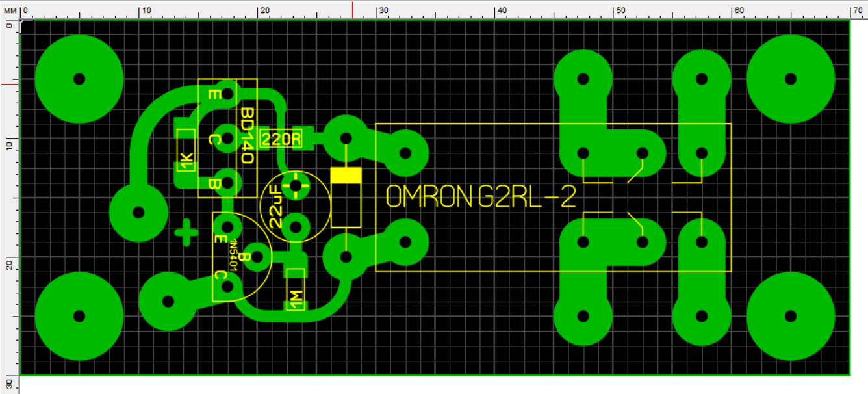Click the yellow filled diode cathode band
Viewport: 868px width, 394px height.
[346, 175]
